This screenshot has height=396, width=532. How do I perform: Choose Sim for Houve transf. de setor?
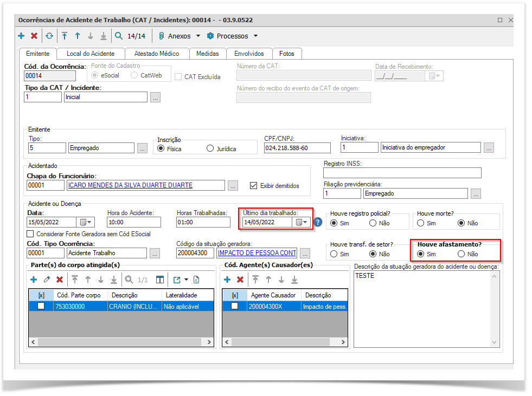point(334,254)
